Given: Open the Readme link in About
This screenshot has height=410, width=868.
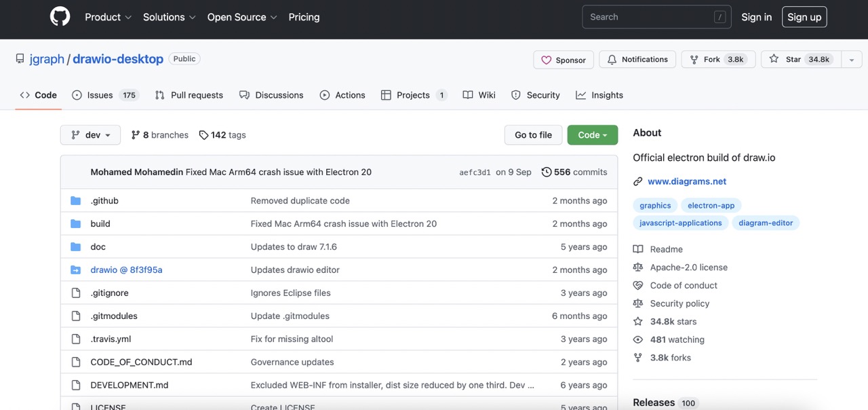Looking at the screenshot, I should (x=666, y=249).
